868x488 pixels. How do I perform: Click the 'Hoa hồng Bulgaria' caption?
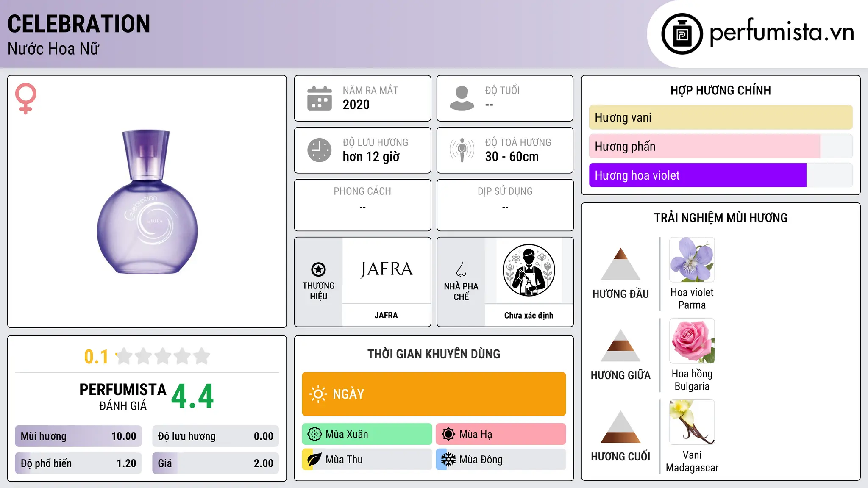pyautogui.click(x=692, y=380)
